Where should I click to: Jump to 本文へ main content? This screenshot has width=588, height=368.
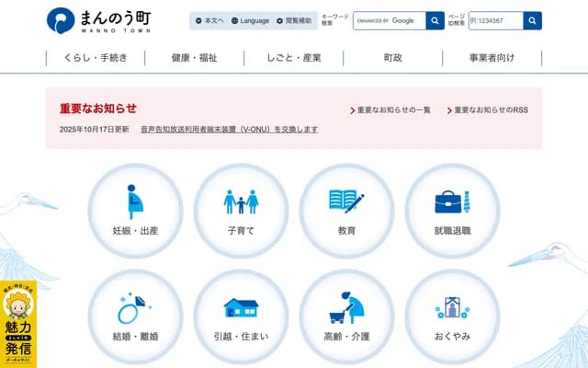pyautogui.click(x=209, y=20)
